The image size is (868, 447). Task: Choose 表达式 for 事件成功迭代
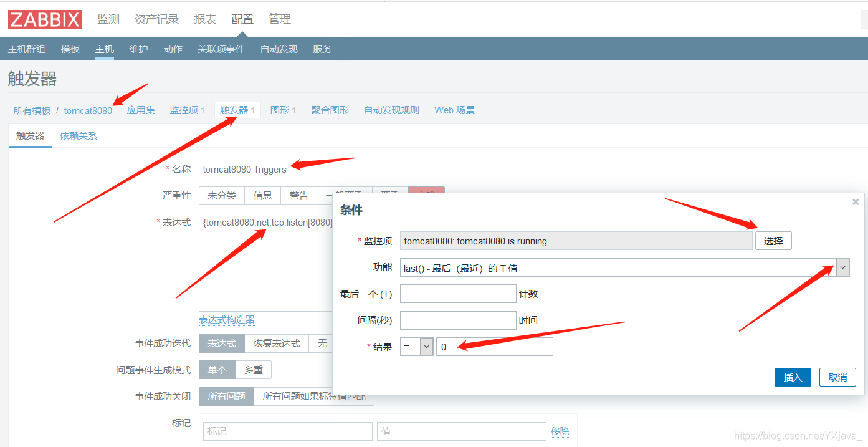[x=222, y=344]
